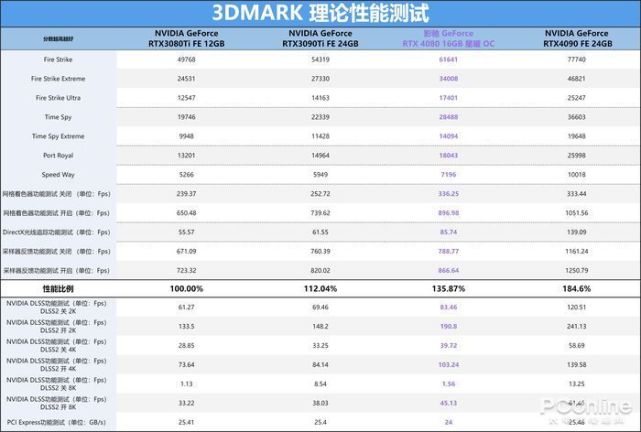This screenshot has width=641, height=432.
Task: Click Speed Way value 5266
Action: (x=186, y=175)
